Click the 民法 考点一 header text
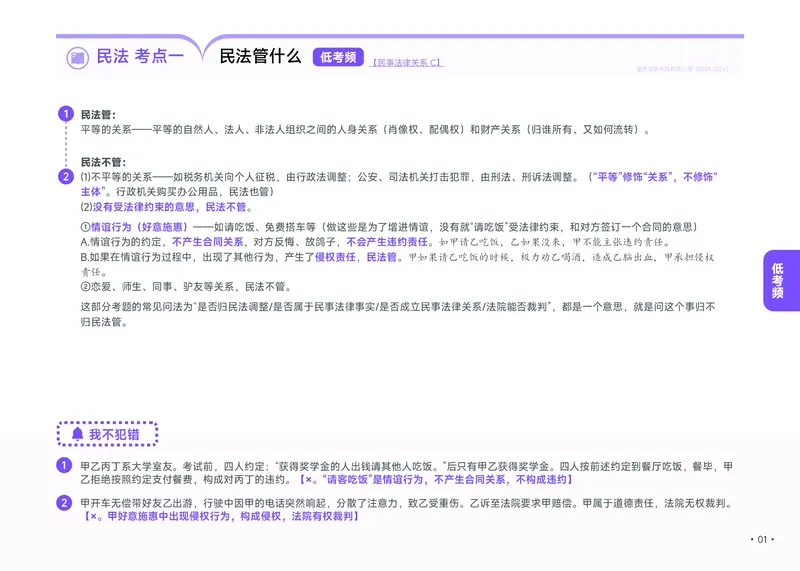 pyautogui.click(x=140, y=56)
